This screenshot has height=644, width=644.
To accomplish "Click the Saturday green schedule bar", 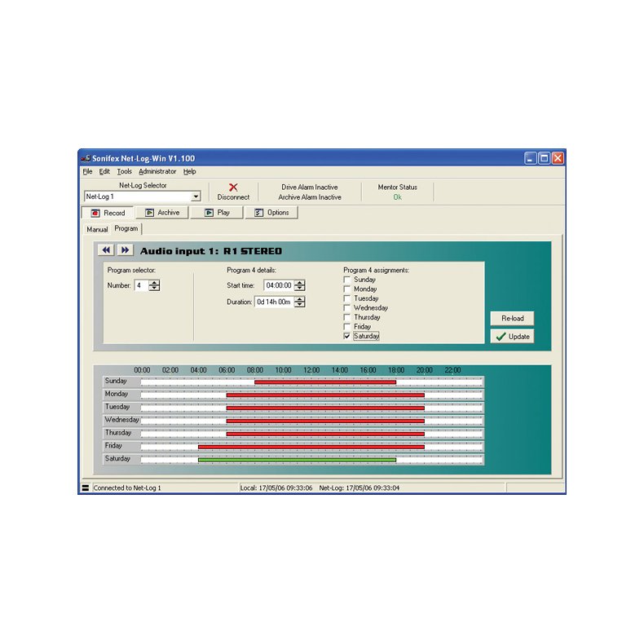I will 297,460.
